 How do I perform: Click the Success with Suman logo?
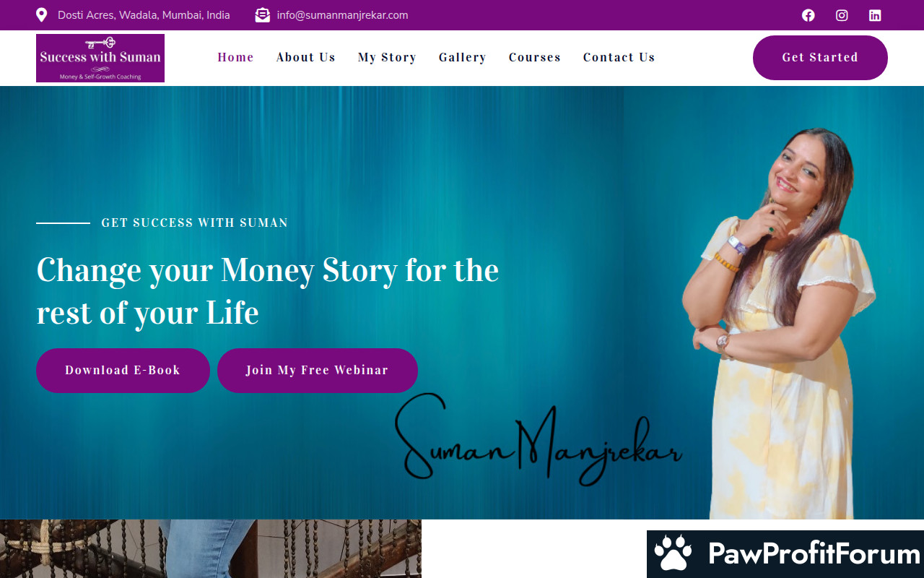tap(100, 58)
